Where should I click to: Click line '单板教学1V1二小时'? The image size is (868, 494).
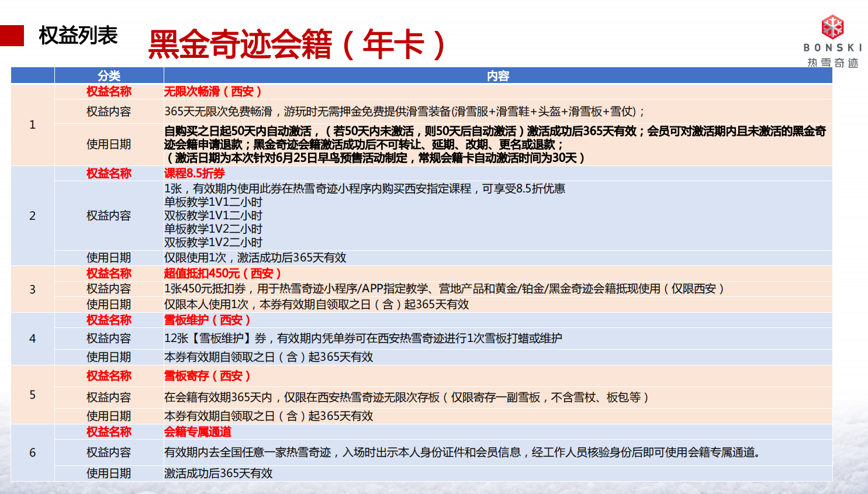[213, 202]
